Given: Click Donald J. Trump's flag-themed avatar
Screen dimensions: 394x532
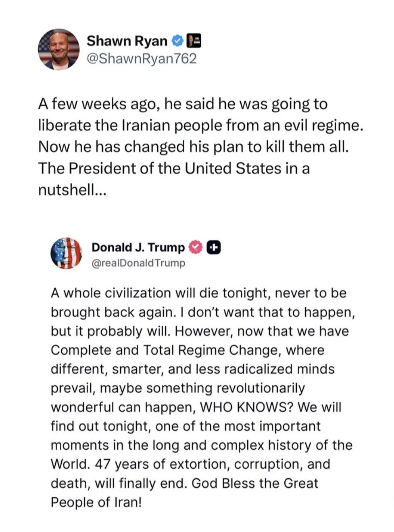Looking at the screenshot, I should pyautogui.click(x=66, y=253).
